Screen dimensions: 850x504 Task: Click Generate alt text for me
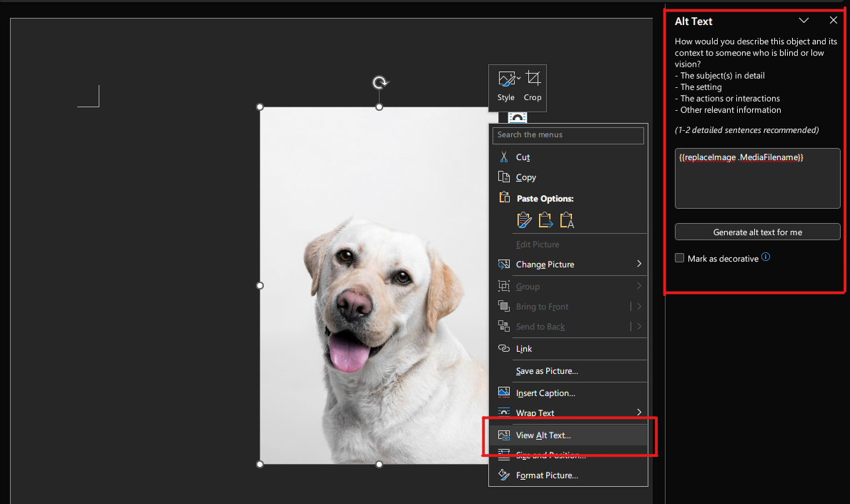757,232
